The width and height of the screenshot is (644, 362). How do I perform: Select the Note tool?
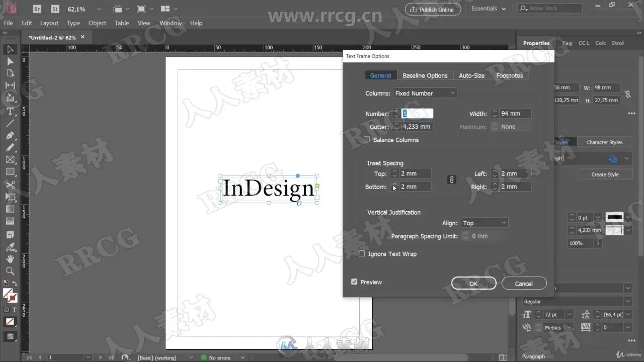pos(10,235)
